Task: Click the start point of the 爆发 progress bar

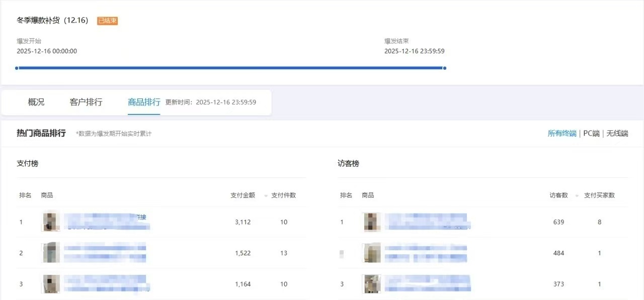Action: pos(17,68)
